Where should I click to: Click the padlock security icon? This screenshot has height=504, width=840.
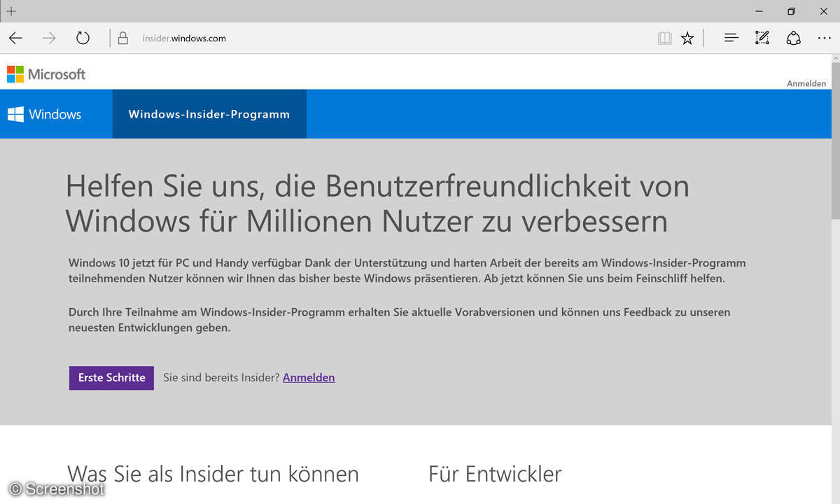coord(123,38)
